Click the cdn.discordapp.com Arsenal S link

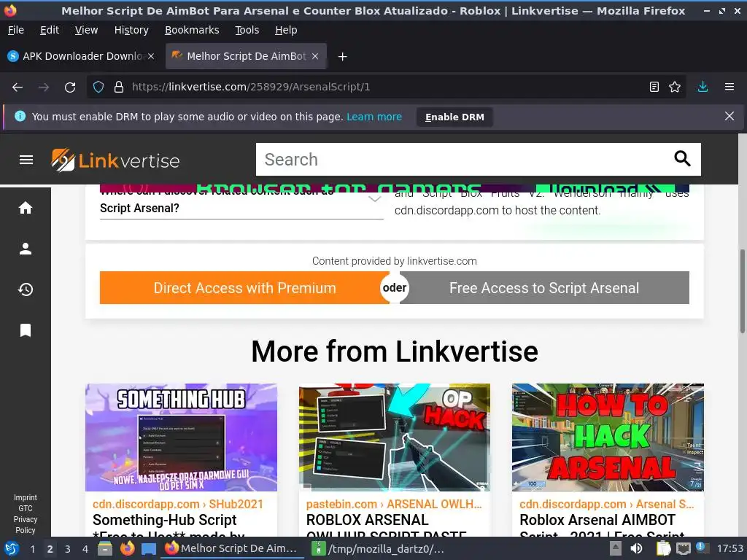(x=606, y=504)
